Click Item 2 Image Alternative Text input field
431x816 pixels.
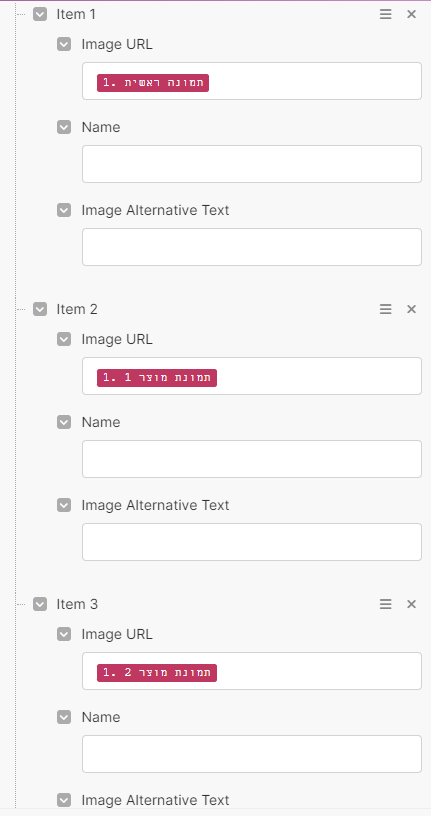pos(252,542)
